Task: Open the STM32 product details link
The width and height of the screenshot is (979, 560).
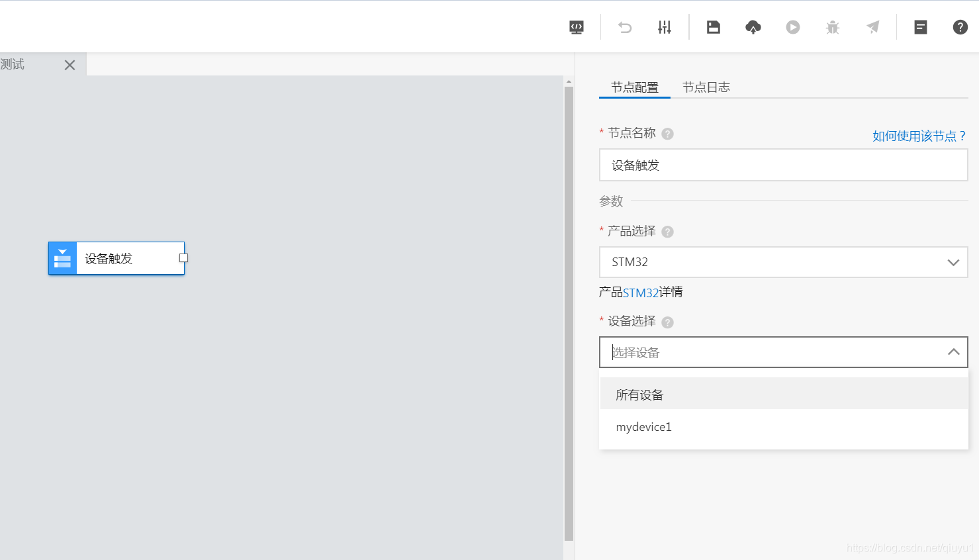Action: tap(641, 293)
